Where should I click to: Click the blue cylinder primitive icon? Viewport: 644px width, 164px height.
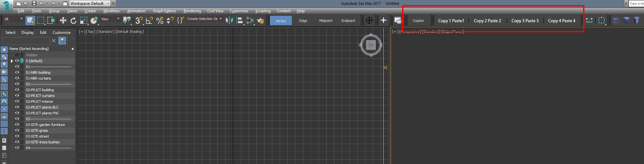tap(637, 20)
